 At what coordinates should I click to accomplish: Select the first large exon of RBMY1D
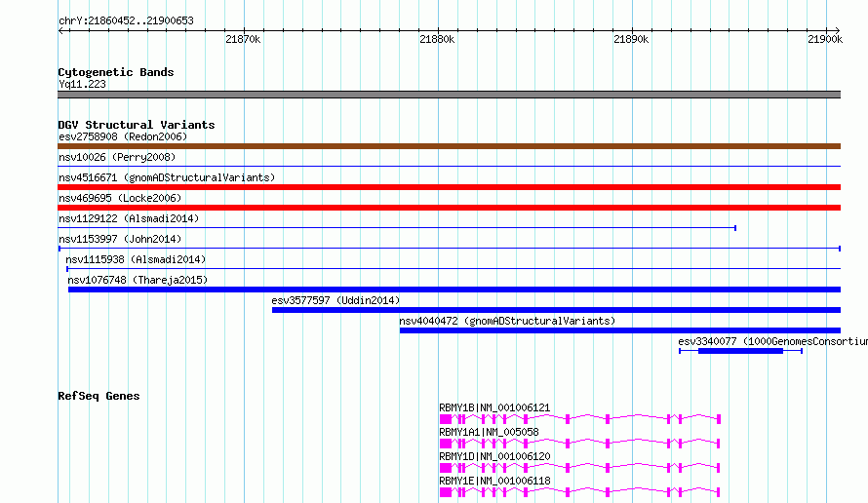(x=446, y=468)
